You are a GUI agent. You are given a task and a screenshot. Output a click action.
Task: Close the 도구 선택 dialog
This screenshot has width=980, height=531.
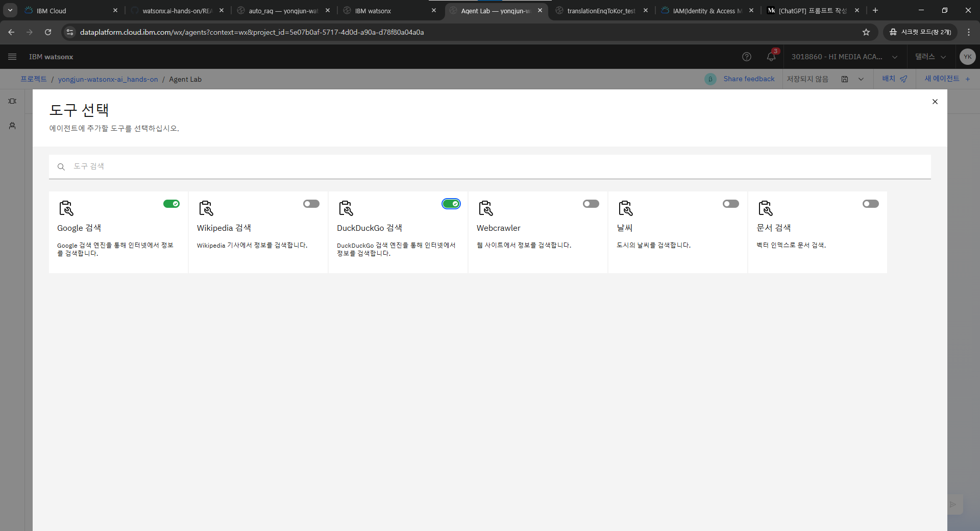click(x=935, y=102)
